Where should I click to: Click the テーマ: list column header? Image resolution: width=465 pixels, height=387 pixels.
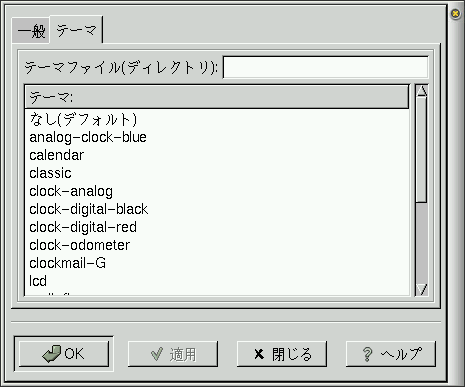click(x=217, y=97)
